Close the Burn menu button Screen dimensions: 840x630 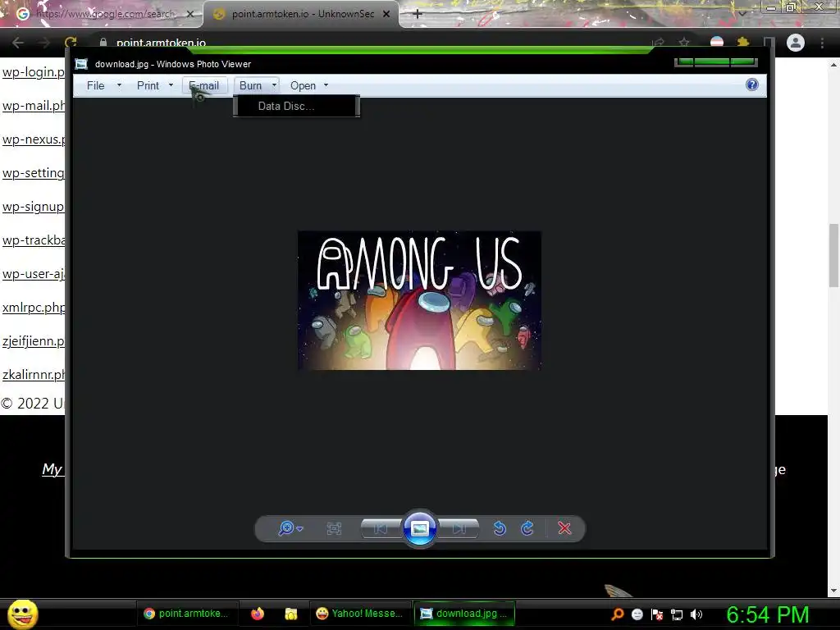(251, 85)
